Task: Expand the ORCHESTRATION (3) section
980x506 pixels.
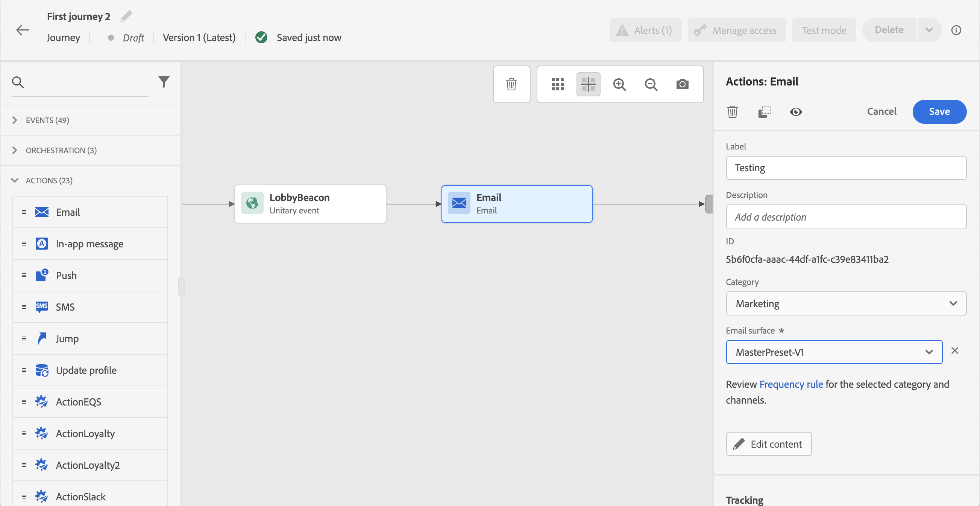Action: 61,150
